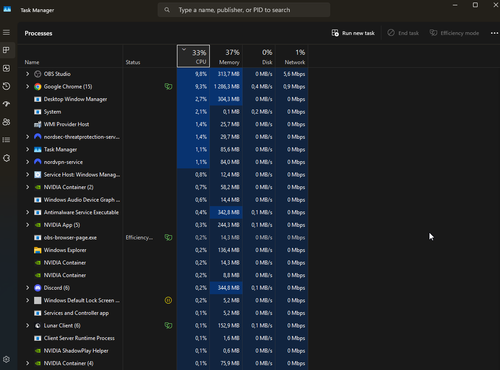This screenshot has height=370, width=500.
Task: Sort processes by Status column
Action: pos(149,56)
